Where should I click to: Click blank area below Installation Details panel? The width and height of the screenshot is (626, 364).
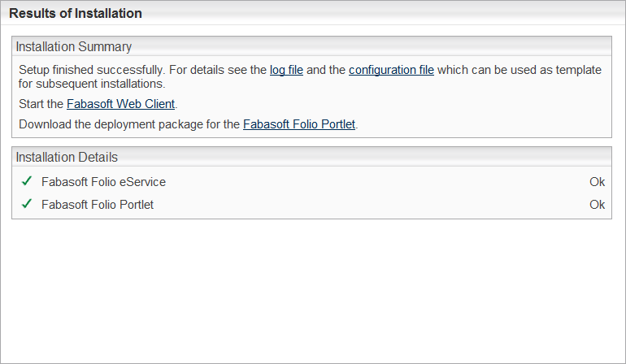pos(312,292)
